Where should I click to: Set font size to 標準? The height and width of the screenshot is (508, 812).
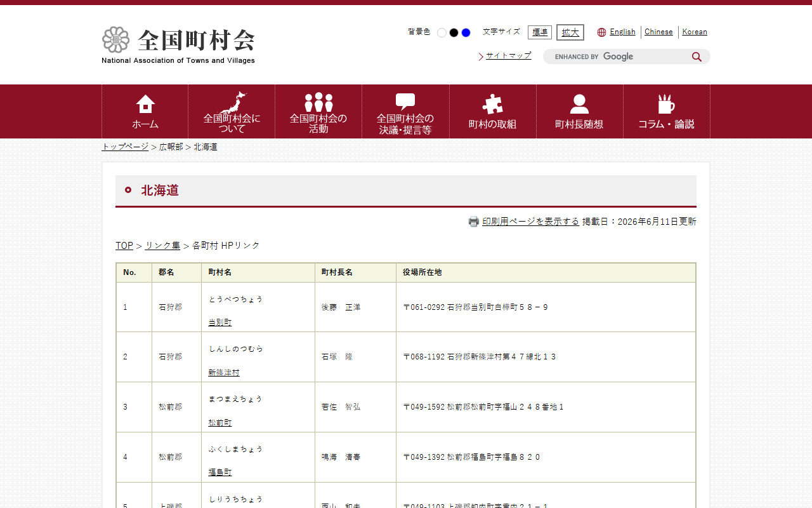[540, 32]
